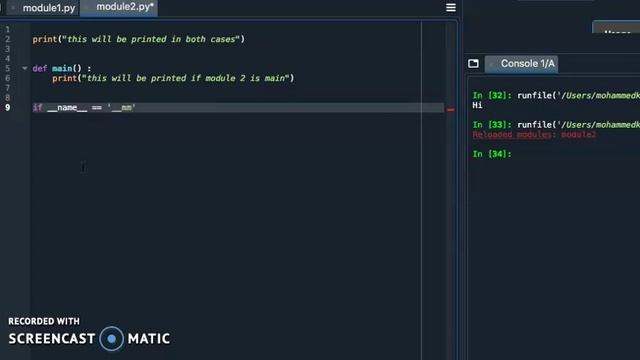
Task: Click the if __name__ == '__mm' line
Action: (x=84, y=107)
